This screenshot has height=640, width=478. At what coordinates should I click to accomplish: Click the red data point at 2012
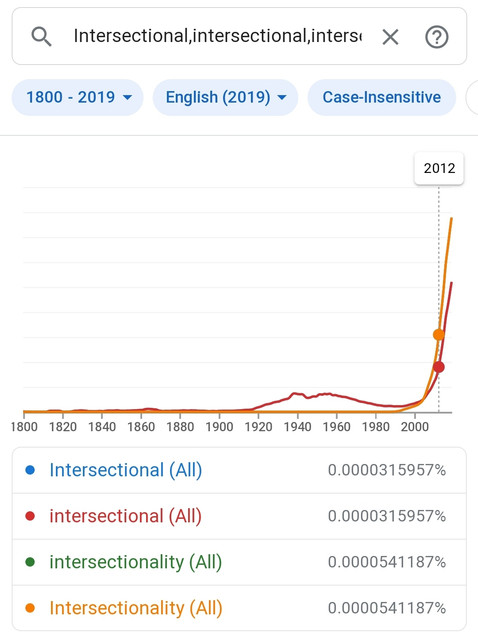tap(439, 367)
